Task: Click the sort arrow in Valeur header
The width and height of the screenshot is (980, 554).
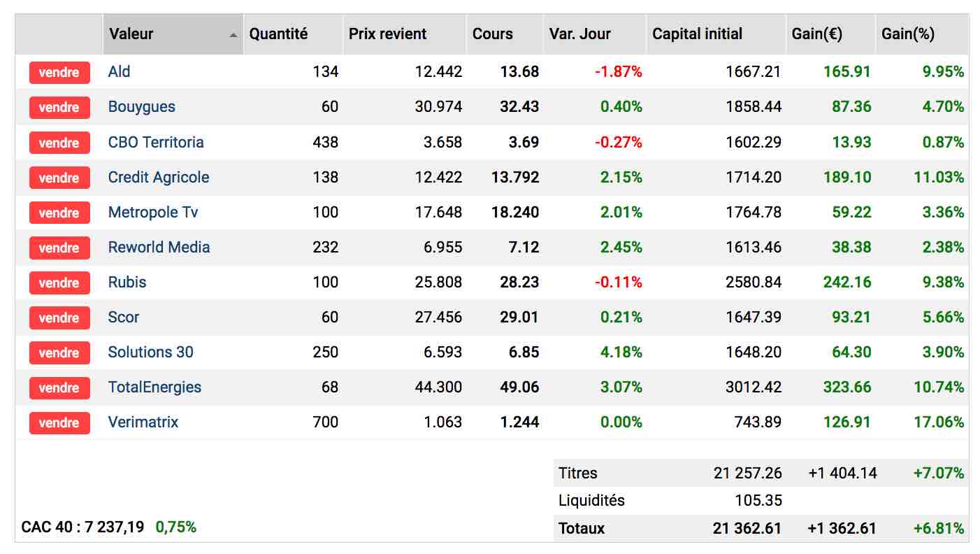Action: click(233, 34)
